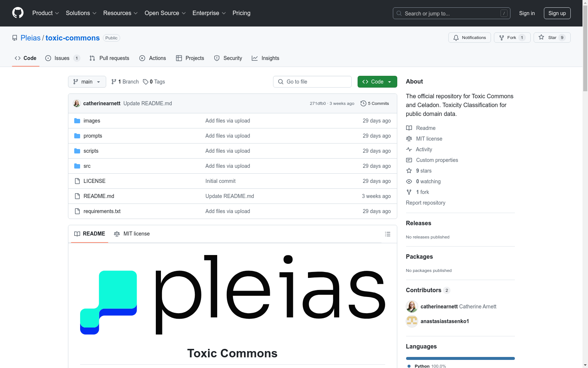
Task: Expand the Product menu
Action: click(46, 13)
